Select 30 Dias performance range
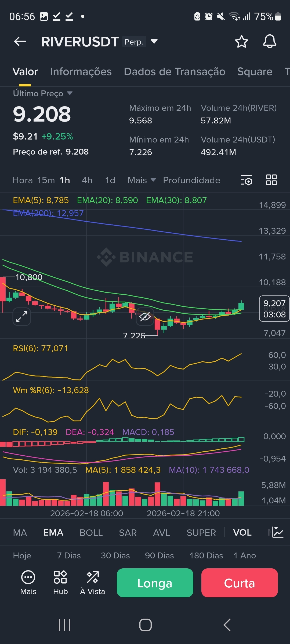The height and width of the screenshot is (644, 290). click(x=115, y=555)
